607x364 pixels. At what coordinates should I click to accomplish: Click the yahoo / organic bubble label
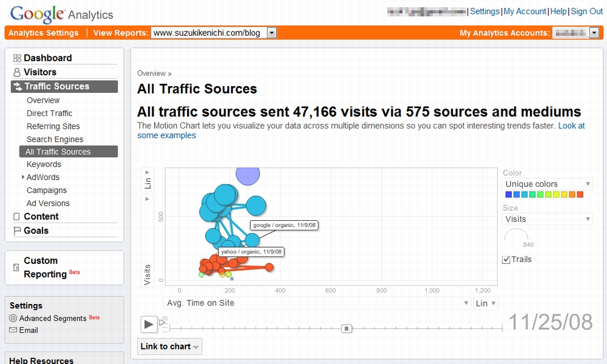(x=251, y=252)
